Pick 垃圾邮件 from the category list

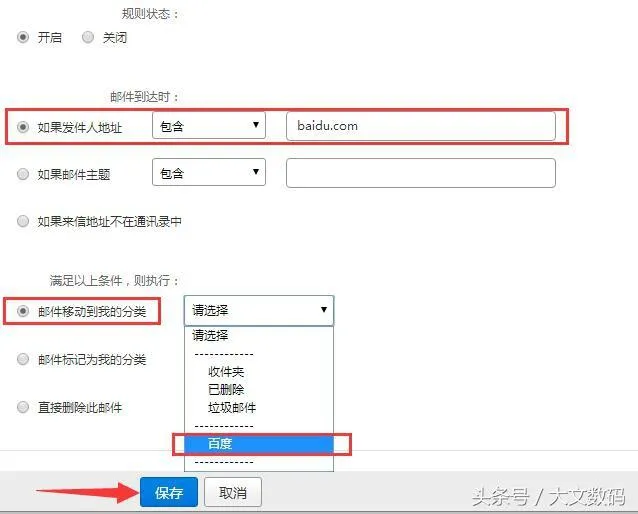point(259,407)
